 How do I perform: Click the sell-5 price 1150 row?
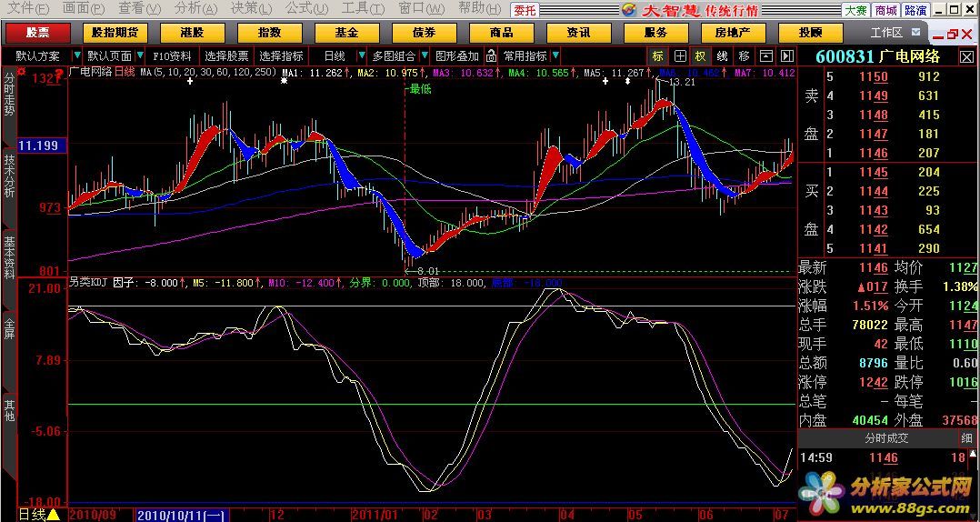[x=887, y=77]
